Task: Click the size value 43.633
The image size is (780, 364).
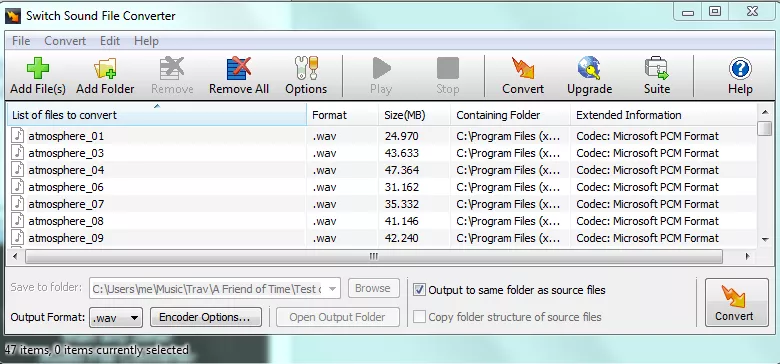Action: (x=401, y=153)
